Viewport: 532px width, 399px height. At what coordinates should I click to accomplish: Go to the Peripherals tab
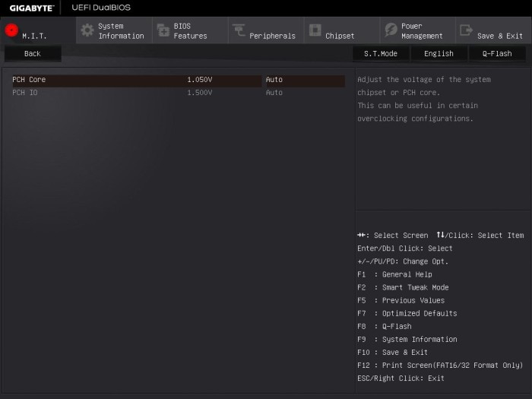pyautogui.click(x=266, y=30)
